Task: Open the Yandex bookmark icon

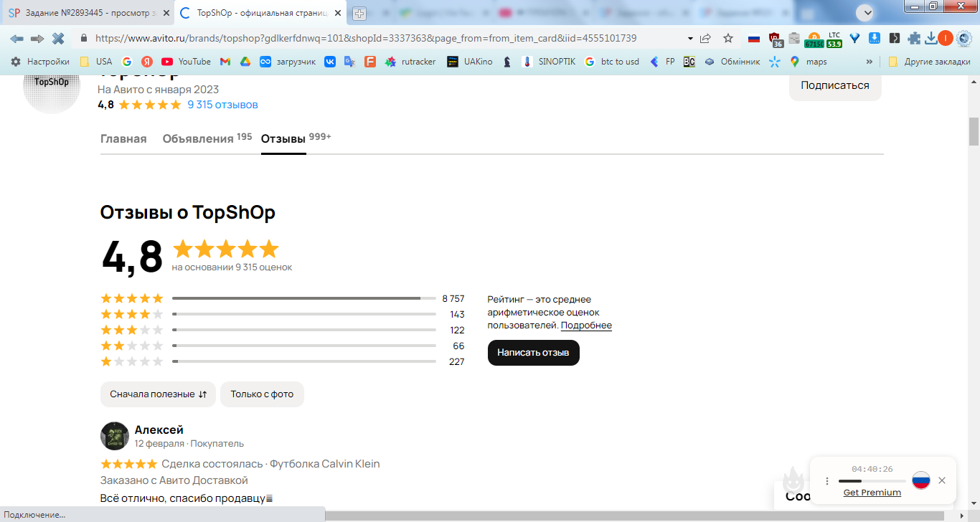Action: click(147, 62)
